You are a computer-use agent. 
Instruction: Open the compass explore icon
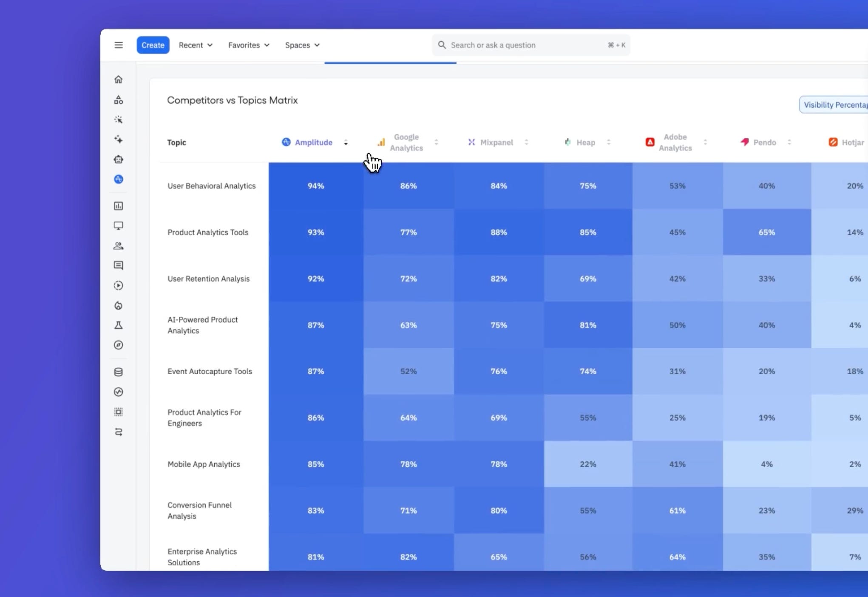point(119,345)
